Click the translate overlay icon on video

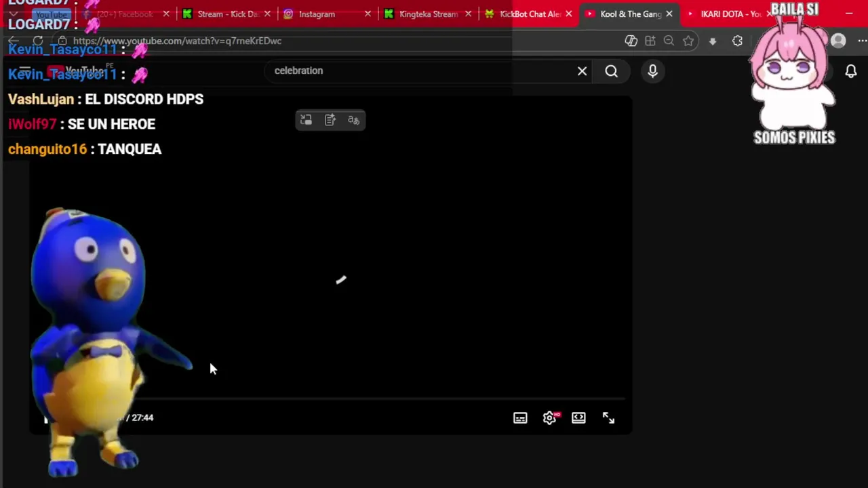pyautogui.click(x=353, y=120)
